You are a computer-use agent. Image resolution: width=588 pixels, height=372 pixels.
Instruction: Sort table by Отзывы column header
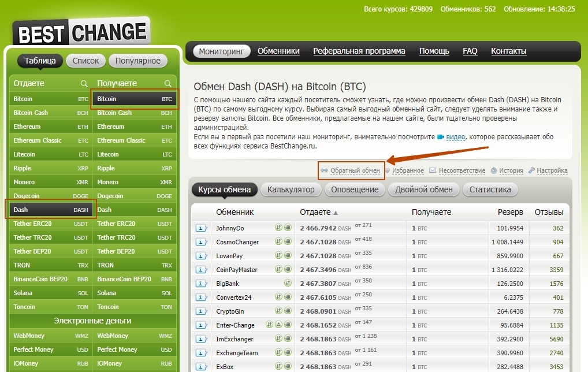pos(549,212)
